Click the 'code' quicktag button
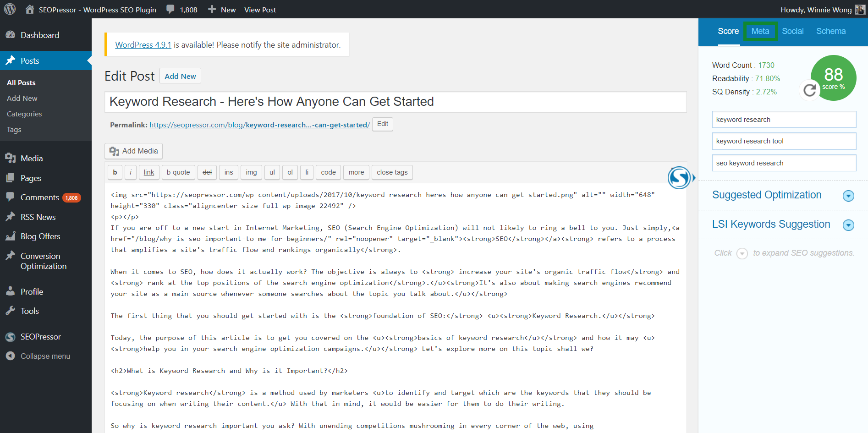 pos(329,172)
